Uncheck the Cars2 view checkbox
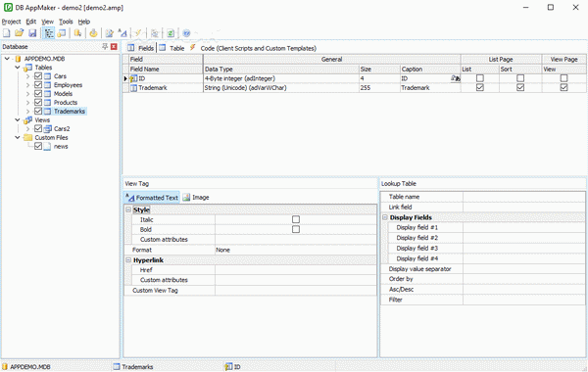 click(x=38, y=128)
